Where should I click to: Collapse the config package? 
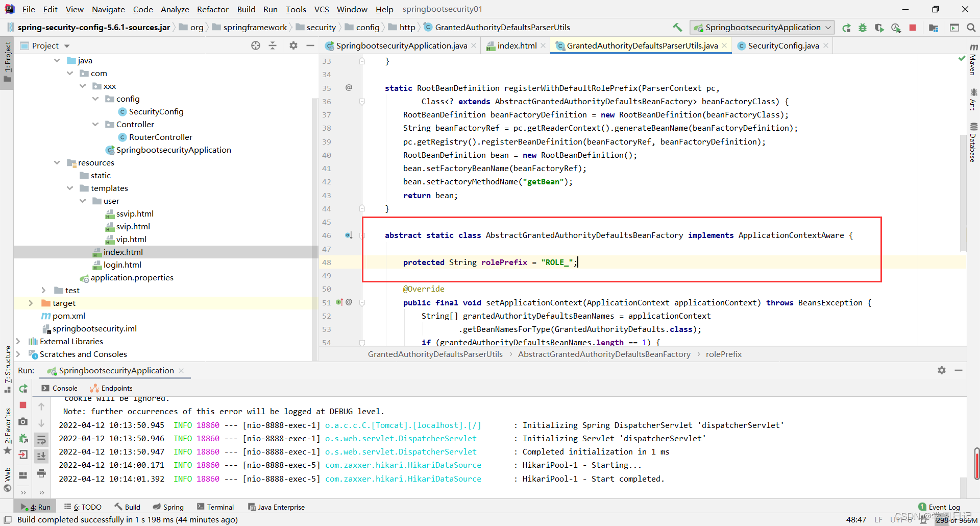tap(95, 99)
